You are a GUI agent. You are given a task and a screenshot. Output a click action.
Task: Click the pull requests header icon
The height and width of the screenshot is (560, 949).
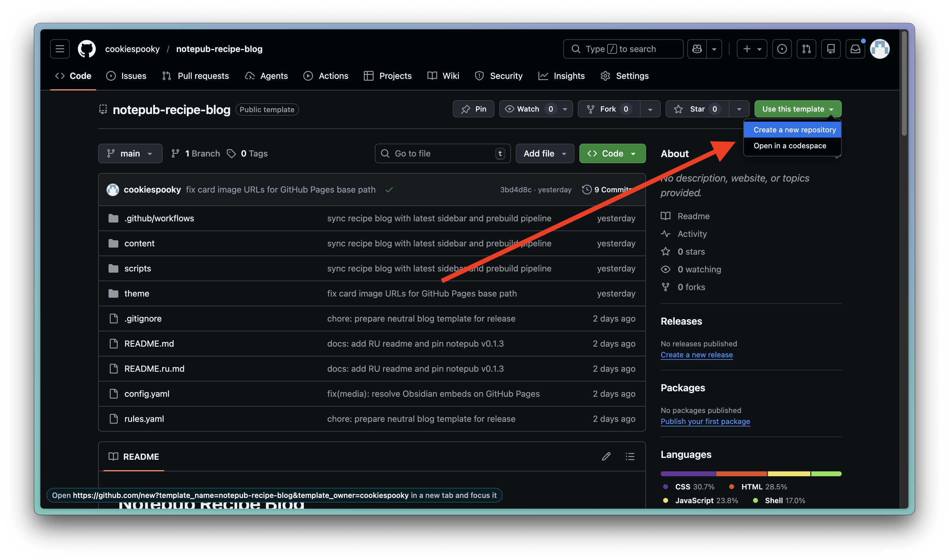coord(806,49)
